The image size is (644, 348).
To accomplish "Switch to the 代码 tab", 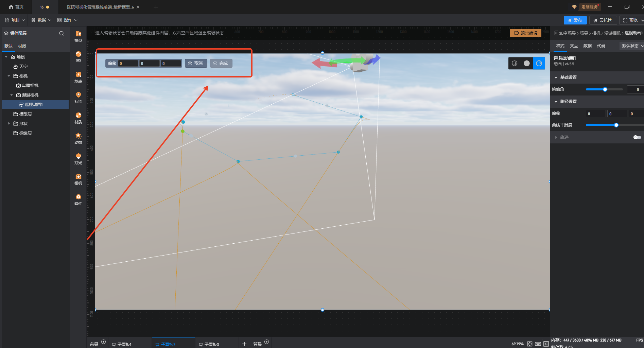I will pyautogui.click(x=601, y=46).
